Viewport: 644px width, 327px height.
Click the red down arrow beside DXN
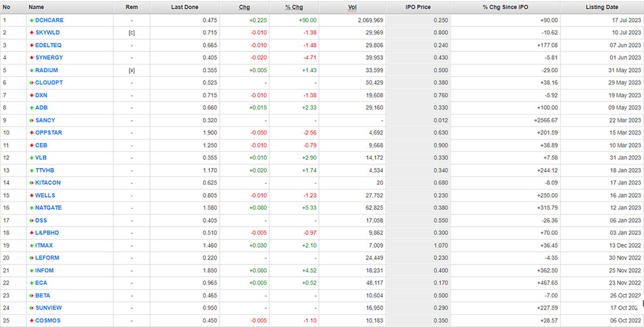tap(32, 95)
